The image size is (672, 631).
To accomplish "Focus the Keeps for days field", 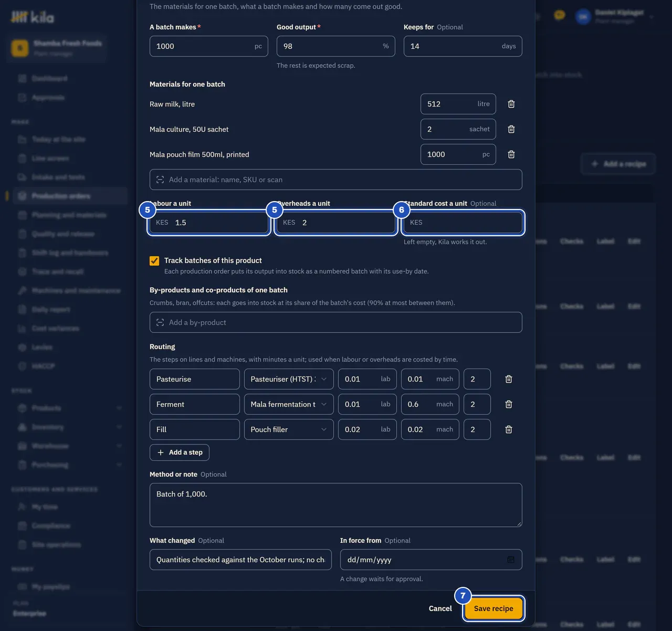I will click(463, 46).
